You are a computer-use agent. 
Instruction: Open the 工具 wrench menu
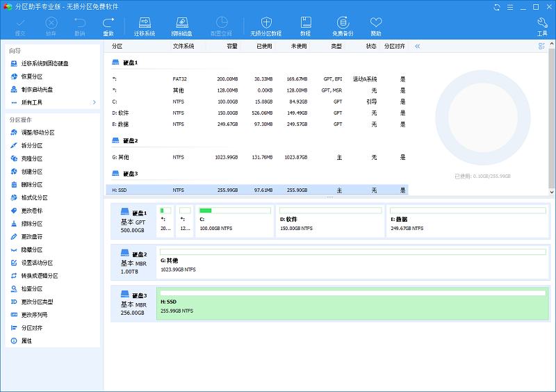point(542,26)
